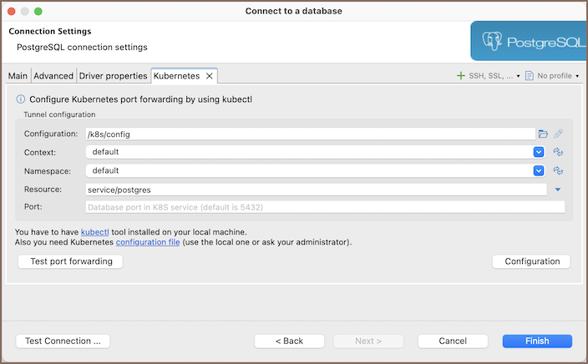Open the Context dropdown
The width and height of the screenshot is (588, 364).
[x=539, y=152]
